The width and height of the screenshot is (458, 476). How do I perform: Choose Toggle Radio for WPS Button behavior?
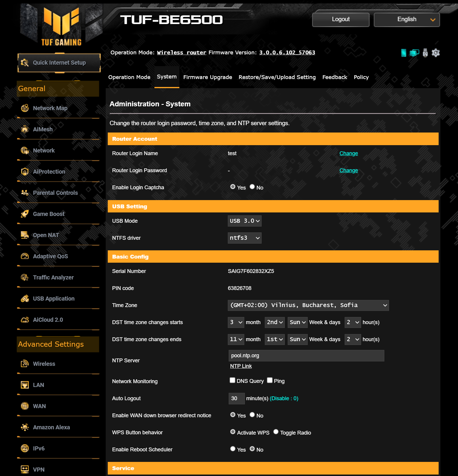(x=276, y=432)
